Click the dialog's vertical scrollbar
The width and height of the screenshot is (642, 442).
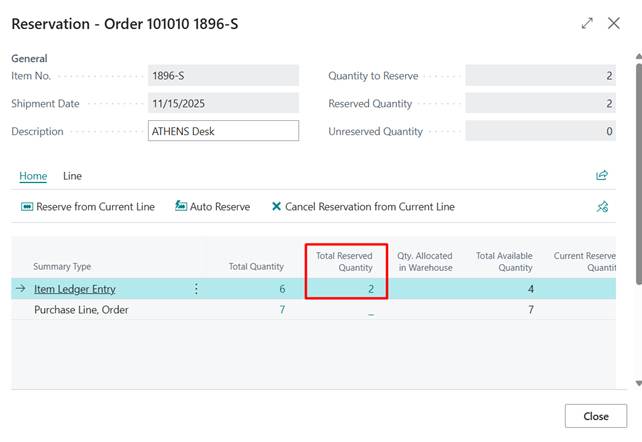(637, 200)
